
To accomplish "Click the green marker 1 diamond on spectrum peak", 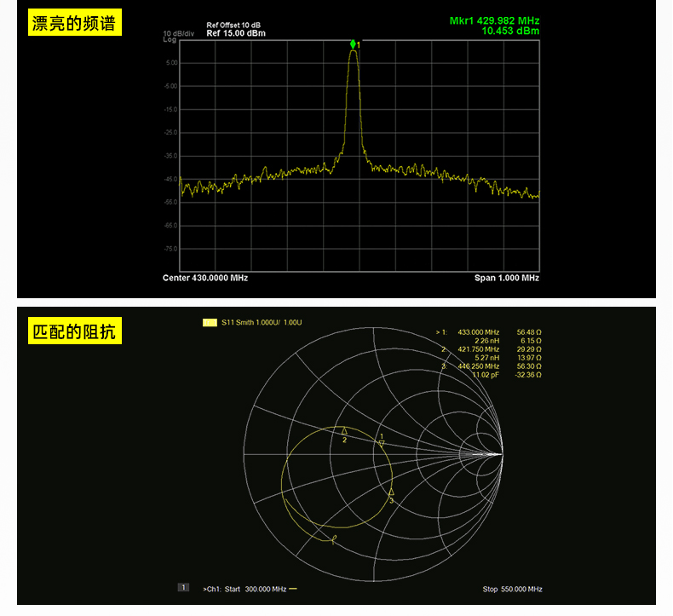I will (x=353, y=44).
